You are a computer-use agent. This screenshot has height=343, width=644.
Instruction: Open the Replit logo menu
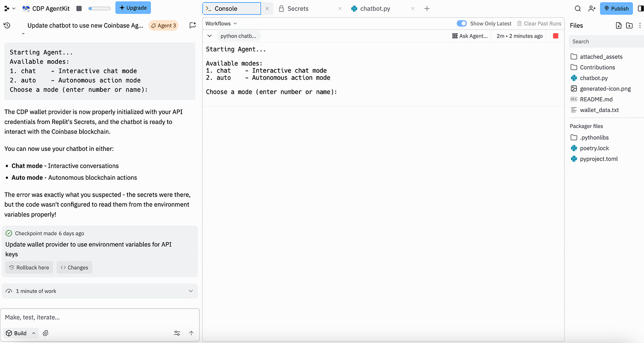[x=9, y=8]
